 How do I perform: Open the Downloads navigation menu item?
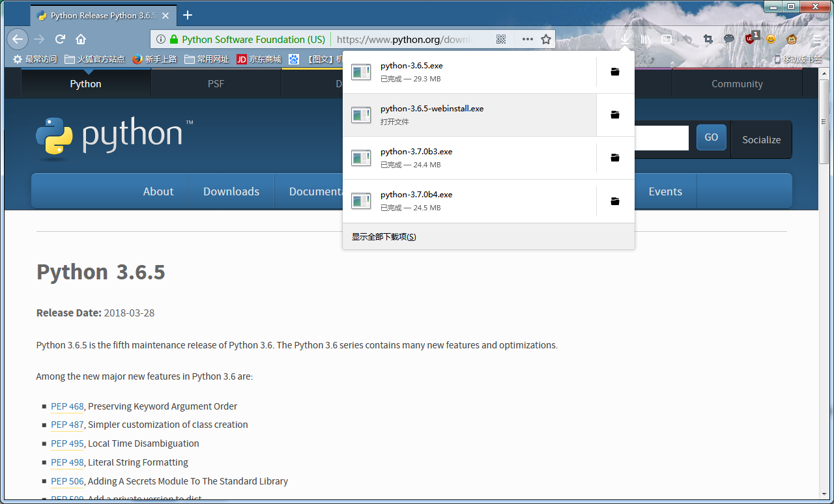pyautogui.click(x=231, y=191)
